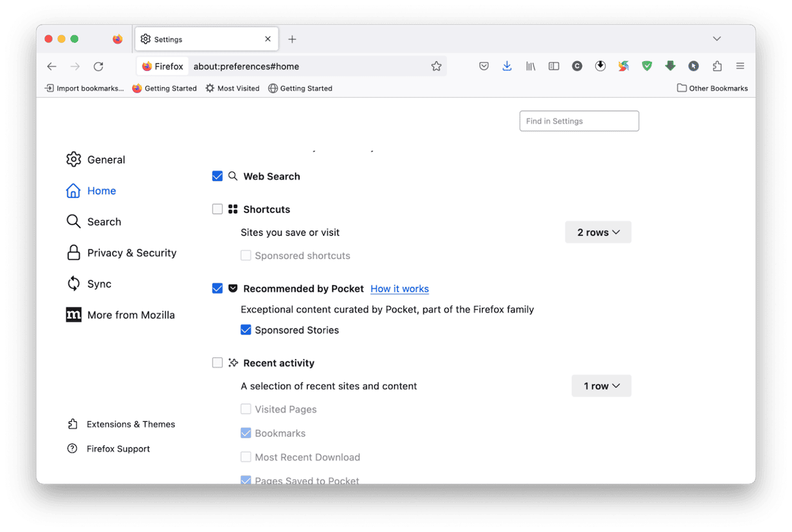Viewport: 792px width, 532px height.
Task: Visit Extensions & Themes
Action: click(x=131, y=424)
